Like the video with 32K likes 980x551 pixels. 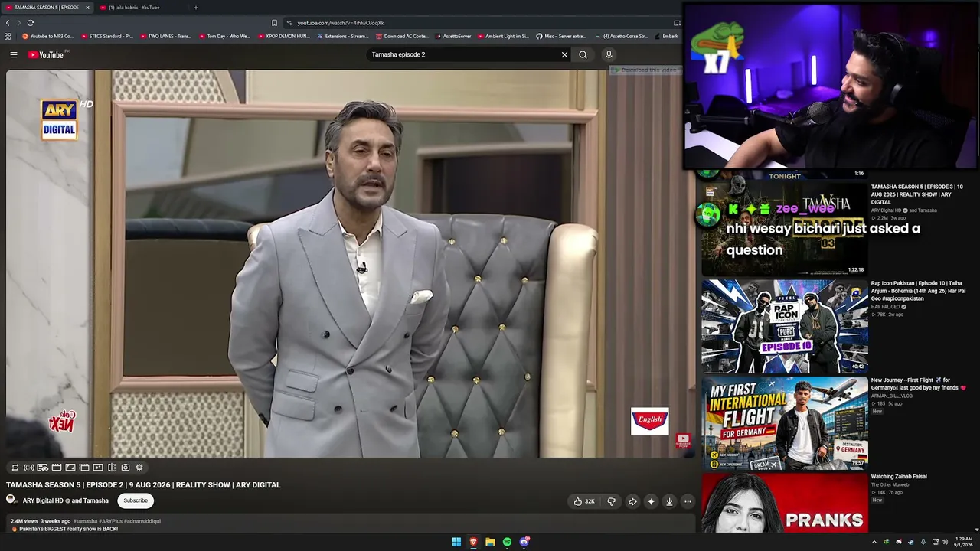tap(584, 501)
